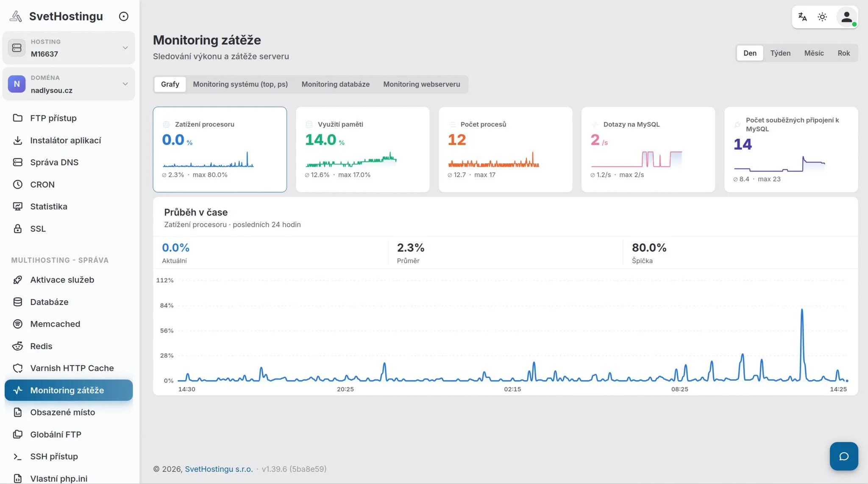Open SSH přístup terminal icon
The width and height of the screenshot is (868, 484).
pos(17,456)
